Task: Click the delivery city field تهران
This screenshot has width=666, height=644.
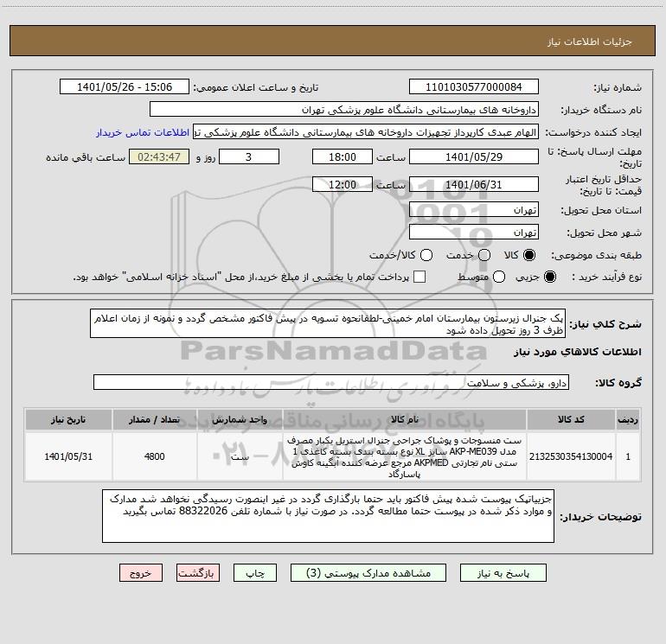Action: [x=474, y=233]
